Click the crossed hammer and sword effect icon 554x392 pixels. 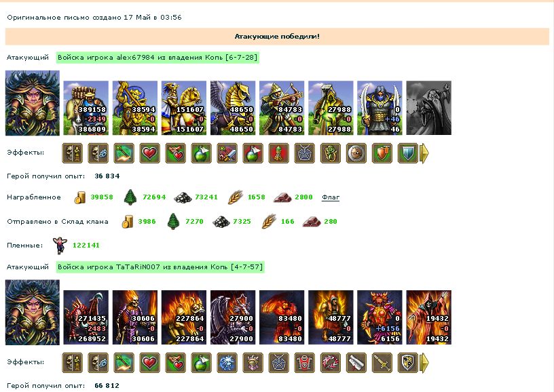pos(227,153)
